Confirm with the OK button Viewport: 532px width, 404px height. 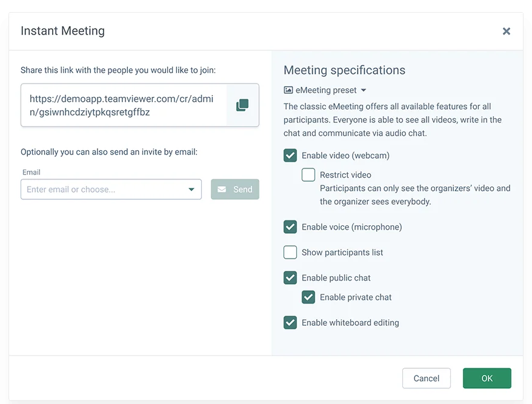(x=487, y=378)
